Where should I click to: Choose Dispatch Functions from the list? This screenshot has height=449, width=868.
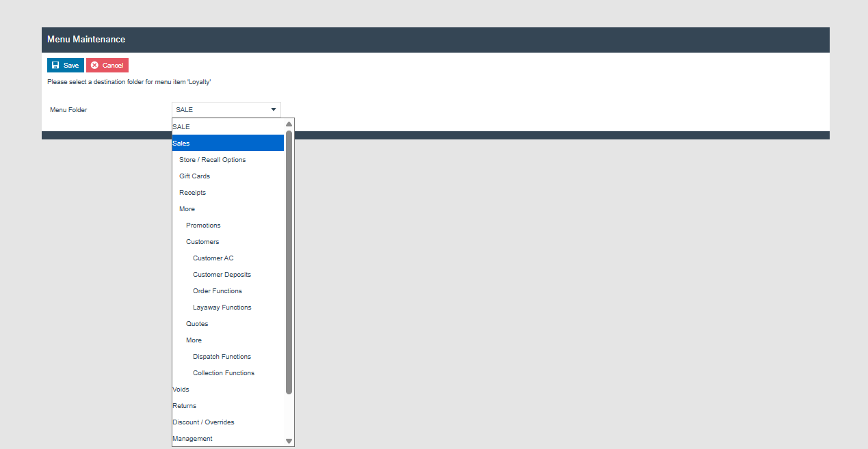tap(222, 356)
